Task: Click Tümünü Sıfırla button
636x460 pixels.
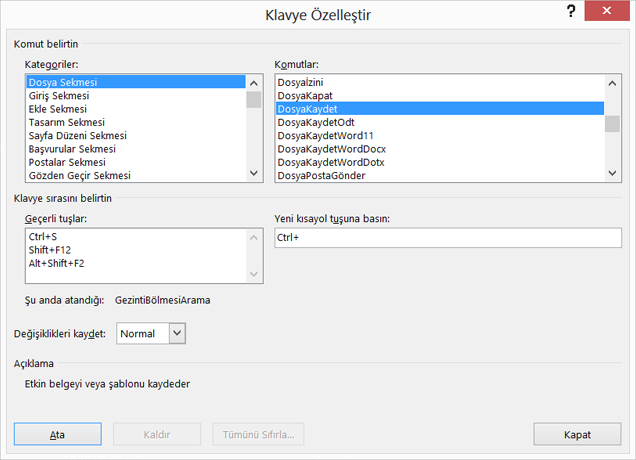Action: (258, 434)
